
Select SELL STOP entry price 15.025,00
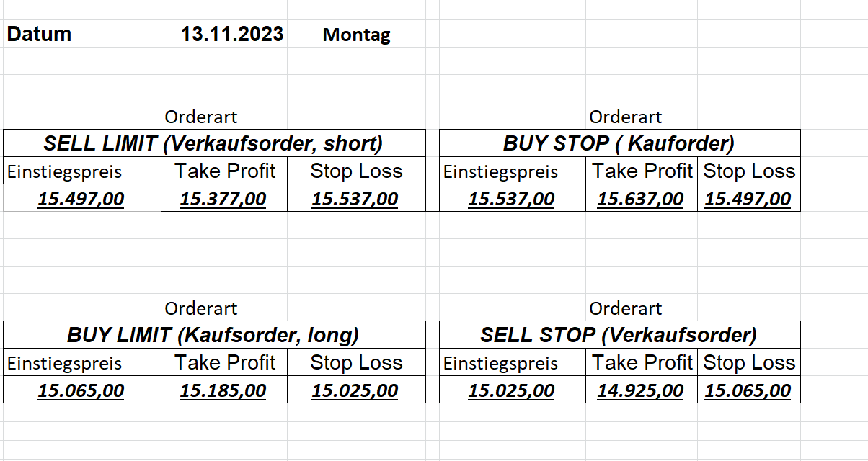tap(511, 391)
